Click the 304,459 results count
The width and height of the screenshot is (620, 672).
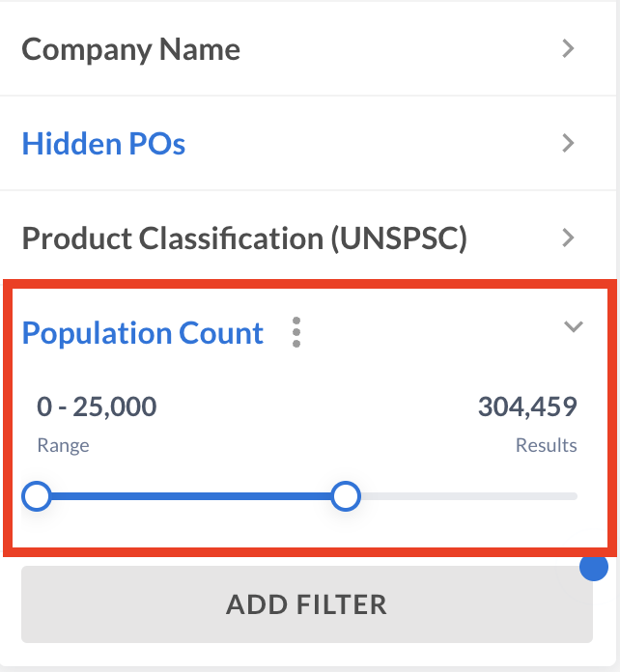[x=527, y=407]
